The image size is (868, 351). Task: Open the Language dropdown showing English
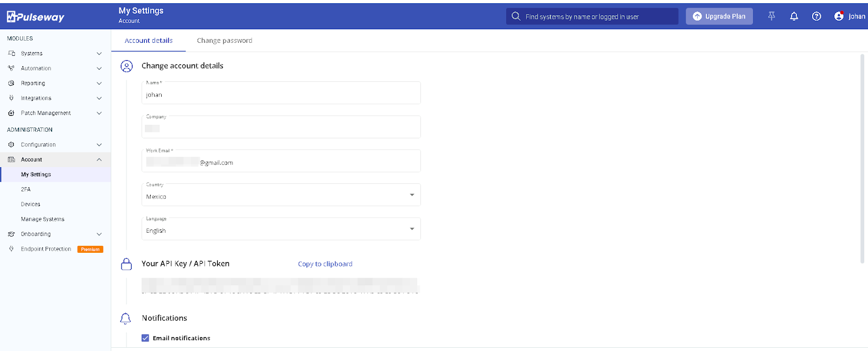coord(280,229)
